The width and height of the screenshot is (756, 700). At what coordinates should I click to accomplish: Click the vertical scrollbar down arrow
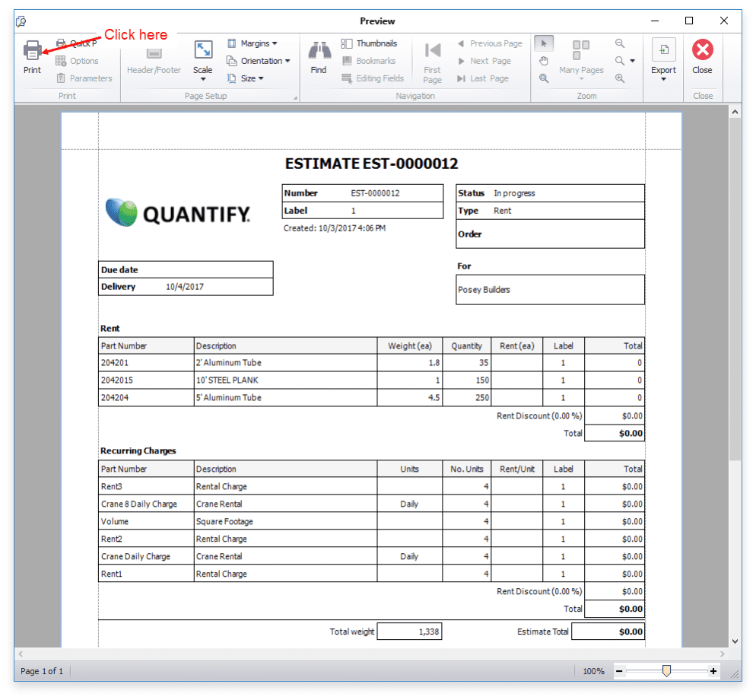(x=735, y=641)
